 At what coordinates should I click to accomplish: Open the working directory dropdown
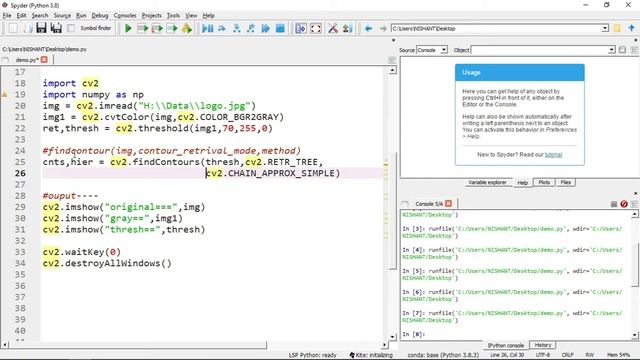click(x=605, y=29)
